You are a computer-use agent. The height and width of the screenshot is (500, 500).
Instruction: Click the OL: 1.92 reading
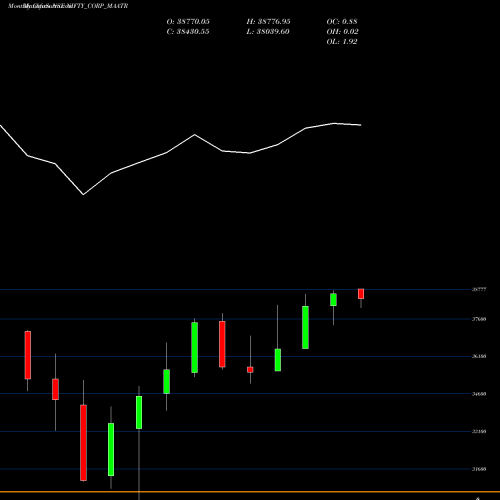click(x=342, y=42)
